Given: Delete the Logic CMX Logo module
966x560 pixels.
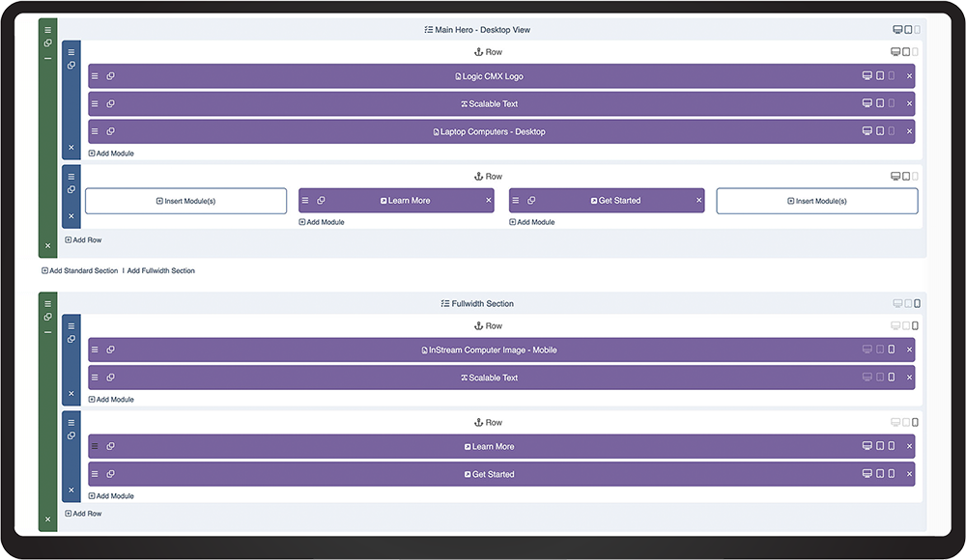Looking at the screenshot, I should pos(909,76).
